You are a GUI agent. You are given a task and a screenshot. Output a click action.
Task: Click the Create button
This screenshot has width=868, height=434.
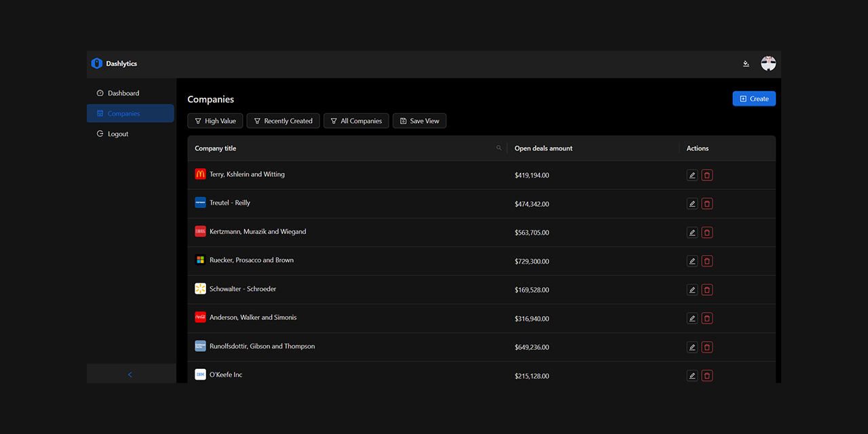pyautogui.click(x=754, y=99)
